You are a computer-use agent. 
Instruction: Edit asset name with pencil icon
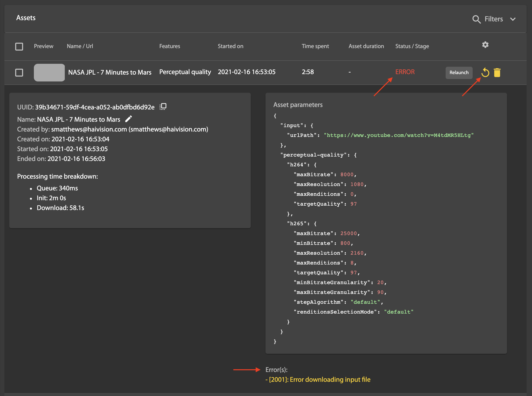coord(129,119)
